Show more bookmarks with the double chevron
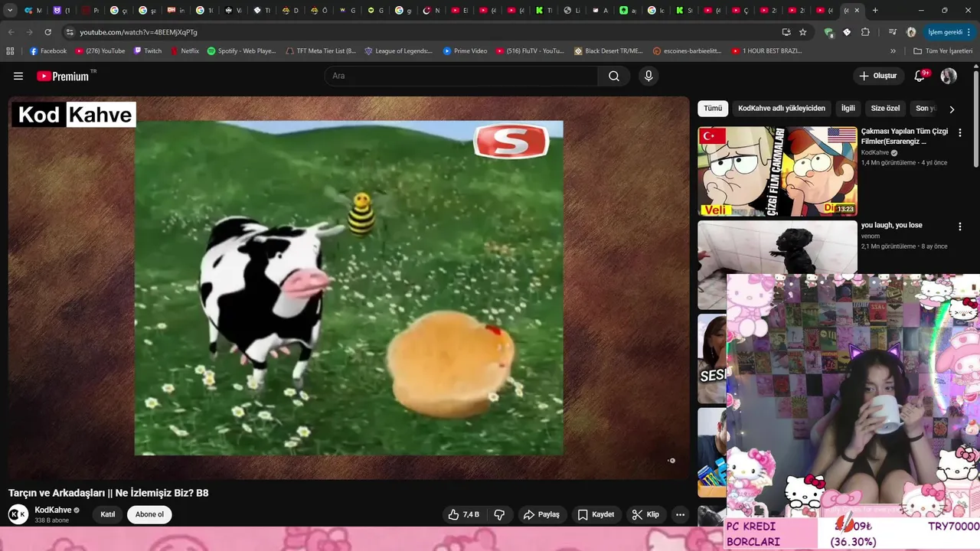Screen dimensions: 980x551 pos(893,51)
